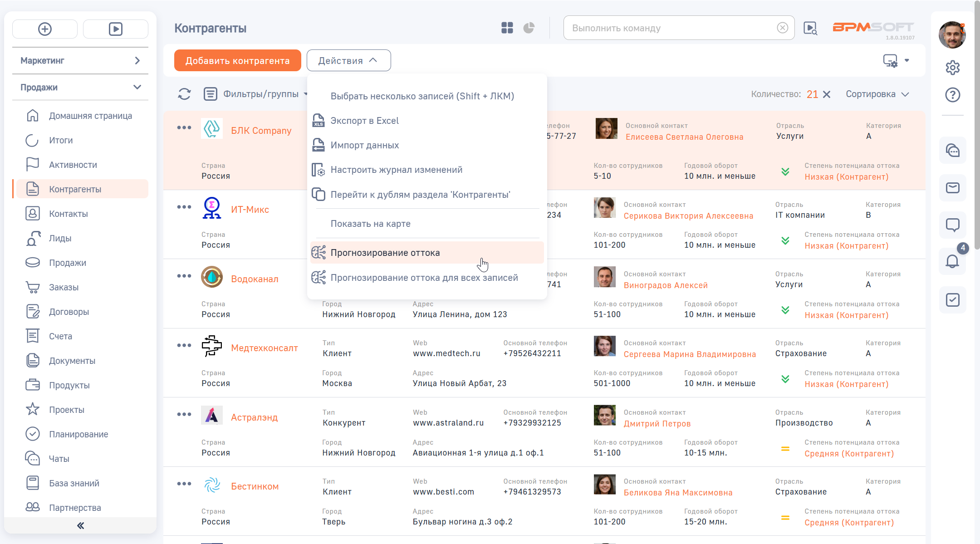Open the help question mark icon
The height and width of the screenshot is (544, 980).
point(953,95)
